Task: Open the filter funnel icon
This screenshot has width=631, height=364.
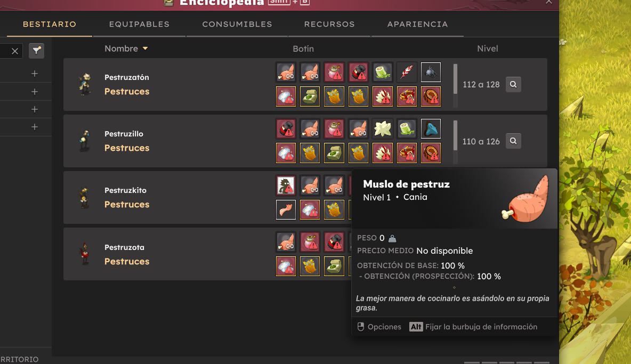Action: [37, 51]
